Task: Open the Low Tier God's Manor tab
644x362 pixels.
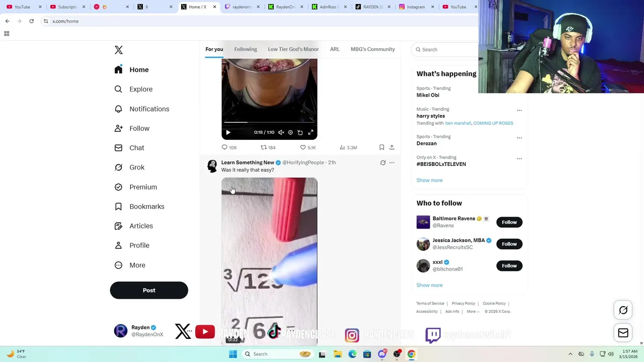Action: pos(293,49)
